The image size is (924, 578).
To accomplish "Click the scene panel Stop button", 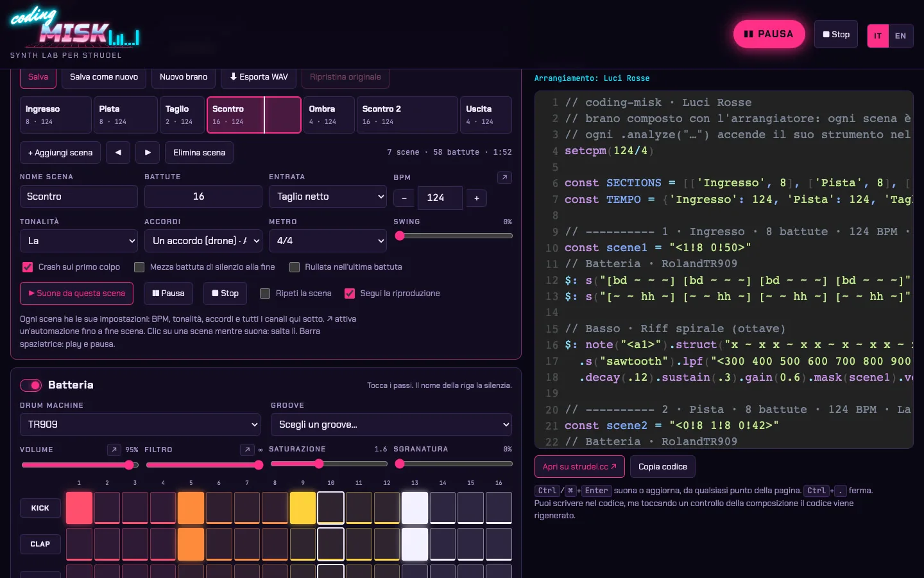I will click(225, 293).
